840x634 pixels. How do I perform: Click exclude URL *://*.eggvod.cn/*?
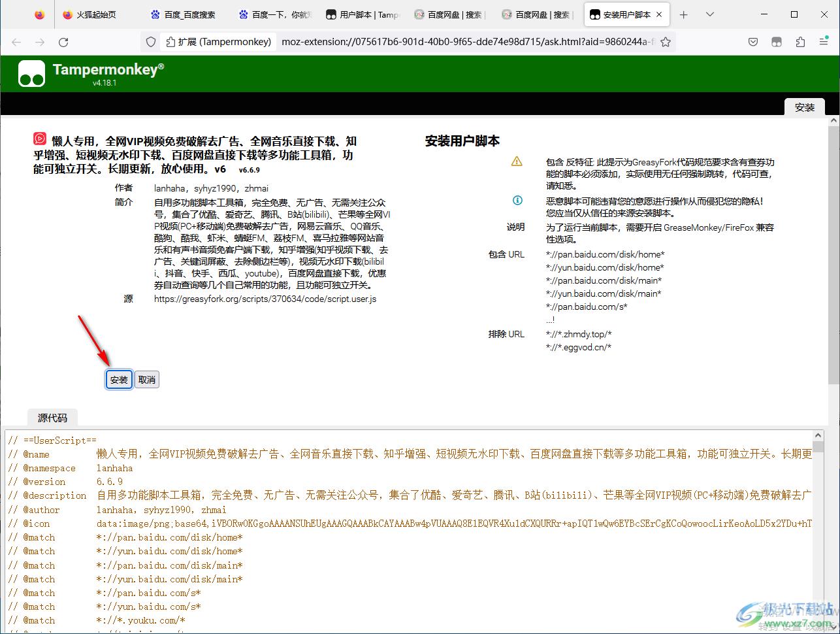578,347
